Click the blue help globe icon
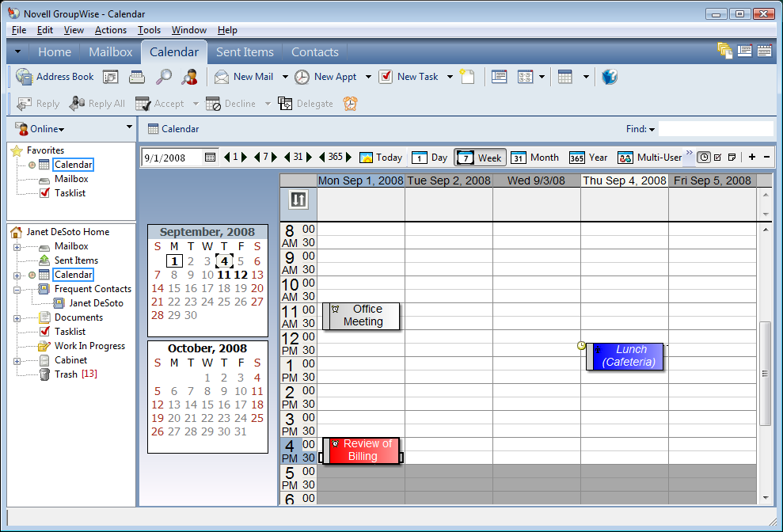The height and width of the screenshot is (532, 783). (x=610, y=77)
